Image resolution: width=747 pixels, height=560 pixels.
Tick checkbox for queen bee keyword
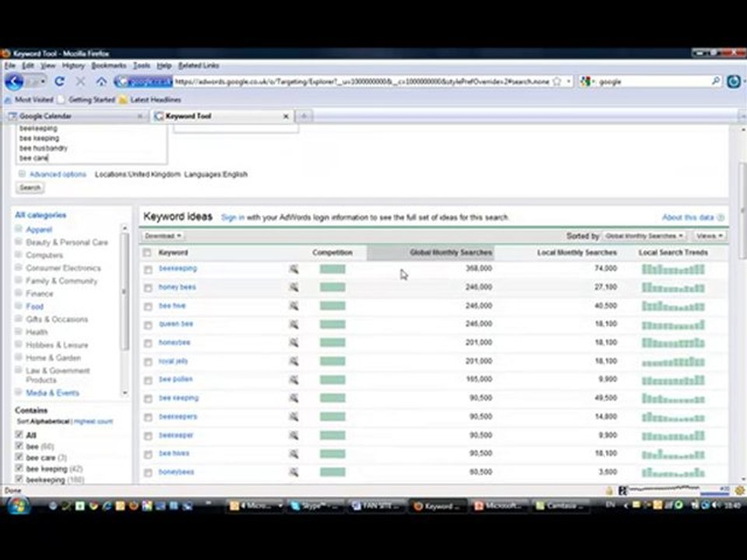tap(148, 325)
